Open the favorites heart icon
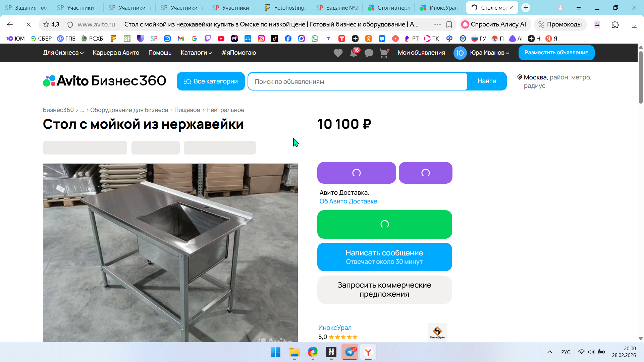Image resolution: width=644 pixels, height=362 pixels. click(x=338, y=53)
